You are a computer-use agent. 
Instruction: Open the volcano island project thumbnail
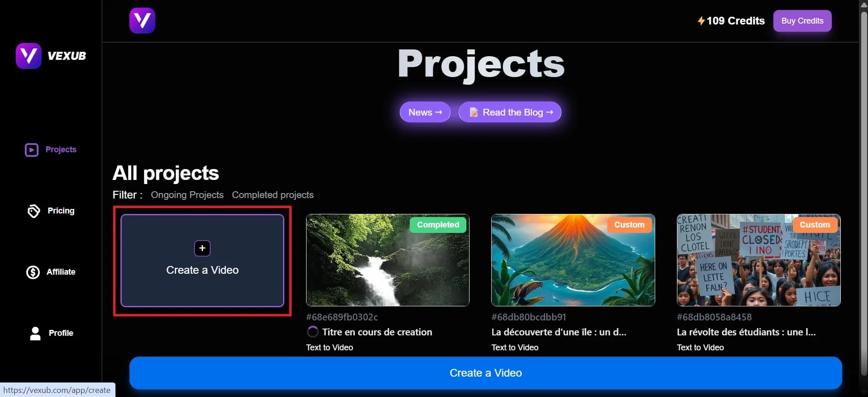pyautogui.click(x=573, y=260)
